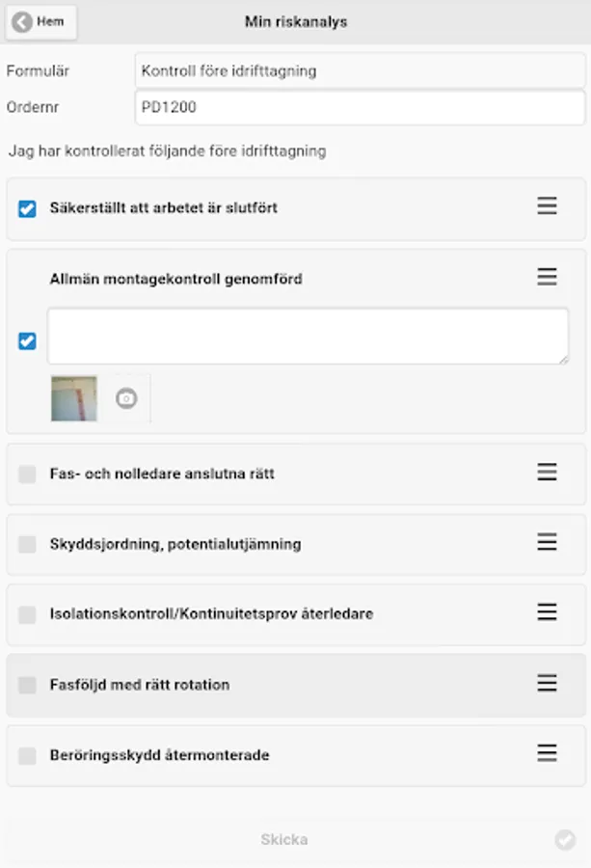The width and height of the screenshot is (591, 868).
Task: Open hamburger menu for Skyddsjordning, potentialutjämning
Action: tap(547, 543)
